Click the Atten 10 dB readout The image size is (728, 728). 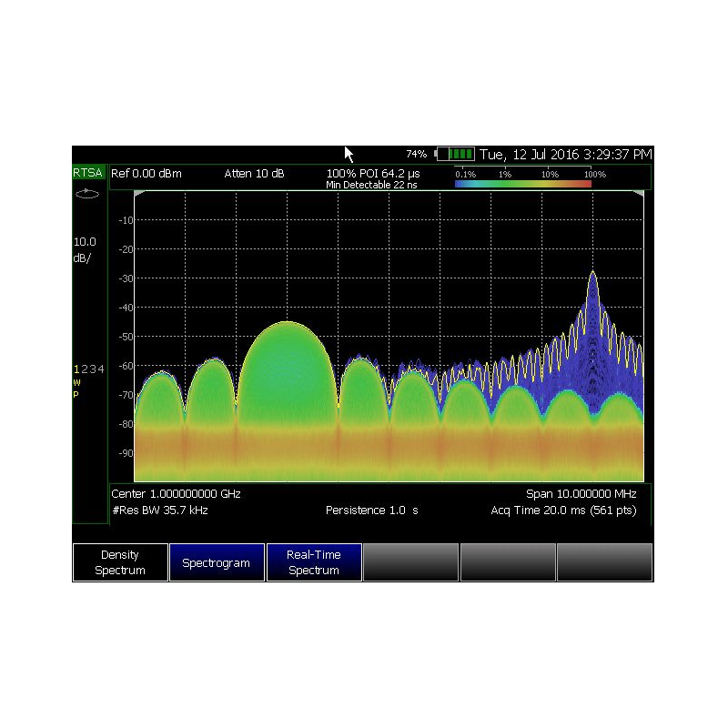point(254,174)
